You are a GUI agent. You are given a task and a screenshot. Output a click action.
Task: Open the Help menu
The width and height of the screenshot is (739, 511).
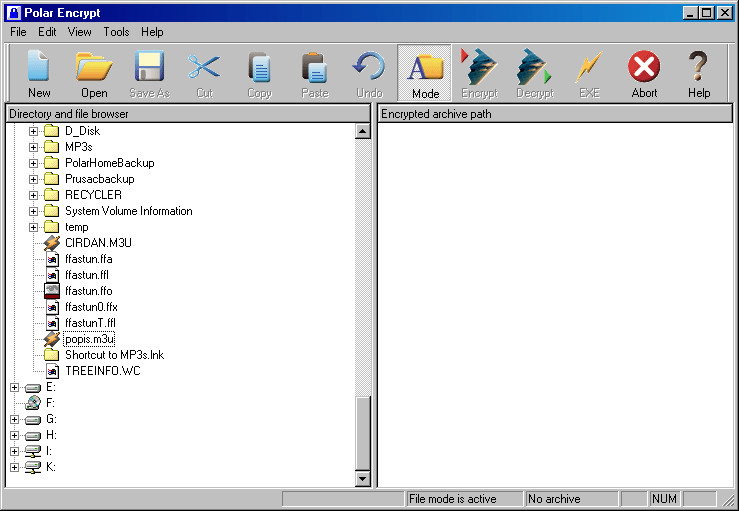click(152, 32)
